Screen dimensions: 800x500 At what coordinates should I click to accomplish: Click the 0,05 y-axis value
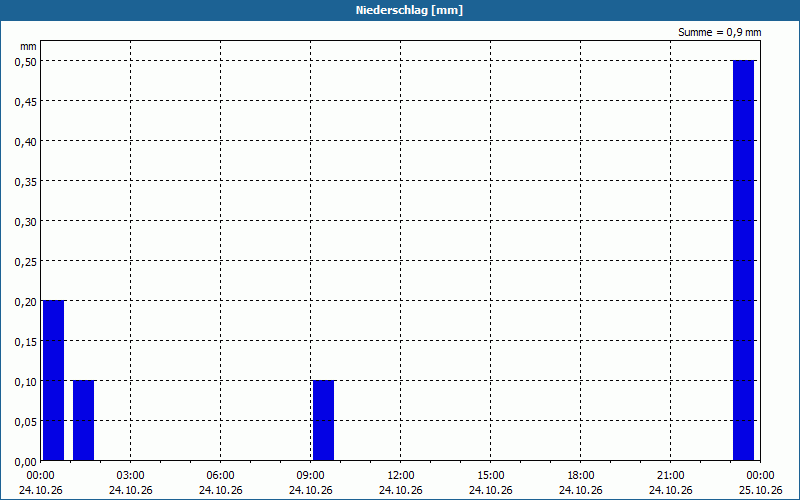(26, 422)
